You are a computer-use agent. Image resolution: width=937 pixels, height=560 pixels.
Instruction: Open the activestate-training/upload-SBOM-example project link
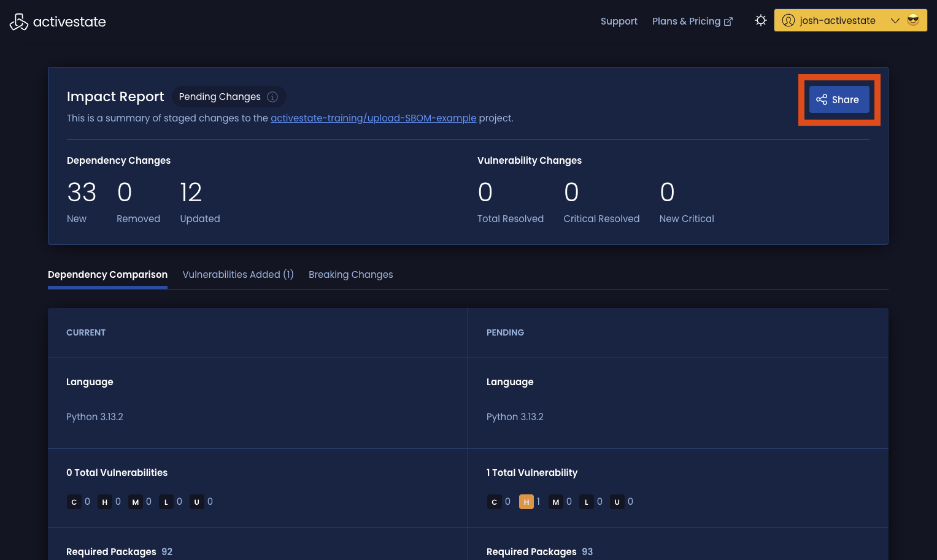point(373,118)
